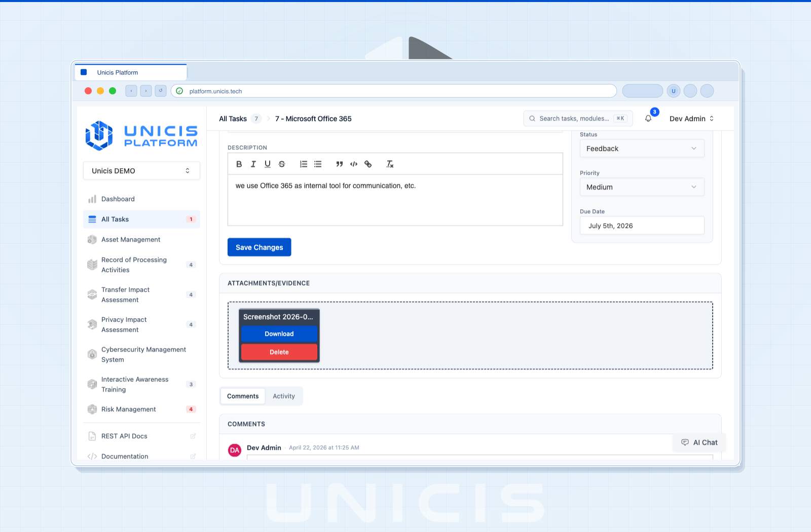
Task: Click the Dev Admin comment author name
Action: click(x=264, y=448)
